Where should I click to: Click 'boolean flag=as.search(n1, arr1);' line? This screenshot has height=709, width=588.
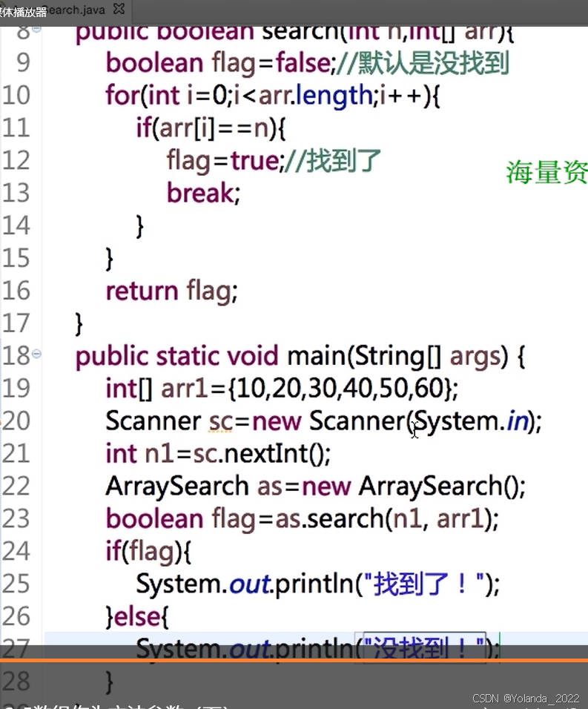click(302, 519)
